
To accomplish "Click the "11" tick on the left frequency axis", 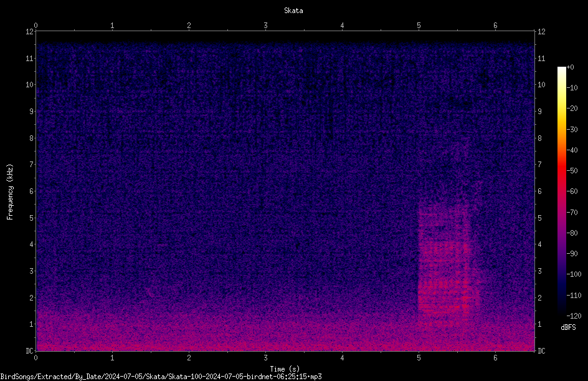I will coord(30,58).
